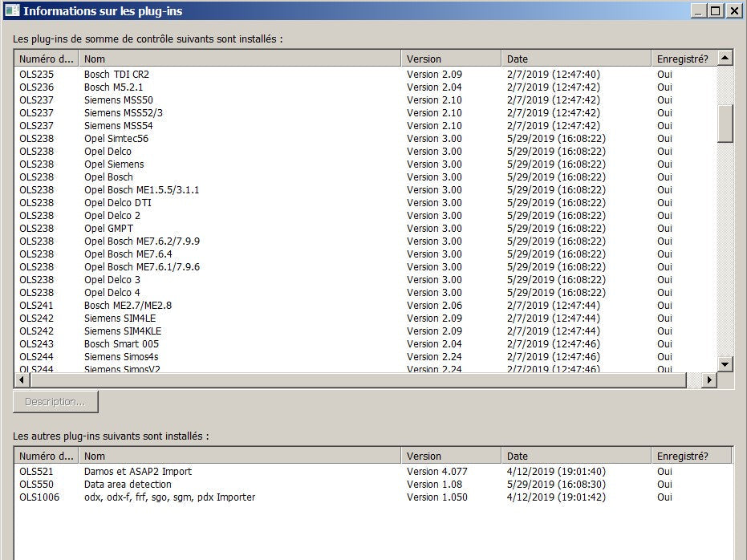747x560 pixels.
Task: Select the Siemens SIM4KLE row
Action: [365, 331]
